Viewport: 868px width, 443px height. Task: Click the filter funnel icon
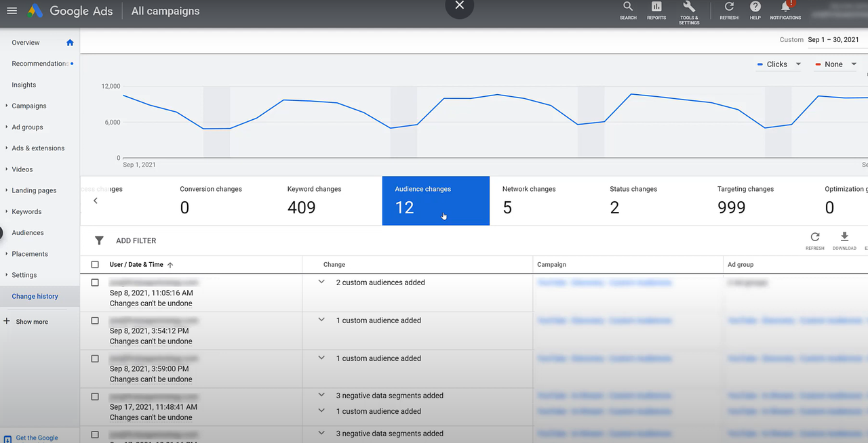coord(99,240)
